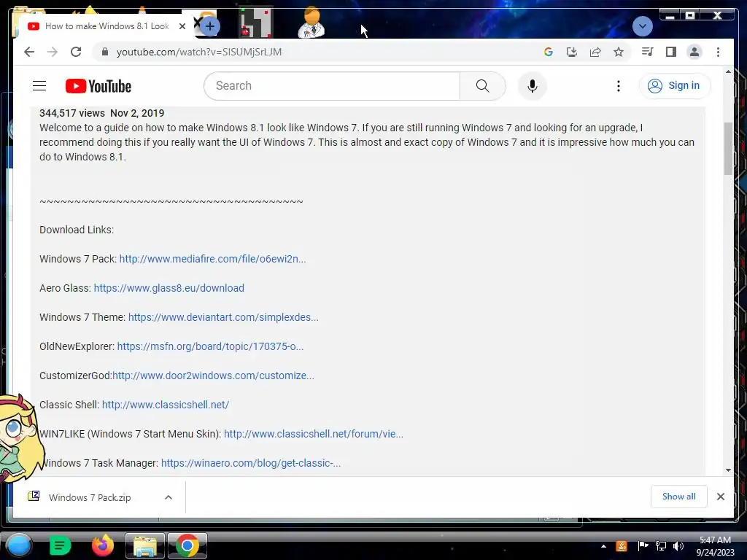Click the taskbar clock 5:47 AM
The width and height of the screenshot is (747, 560).
[715, 546]
